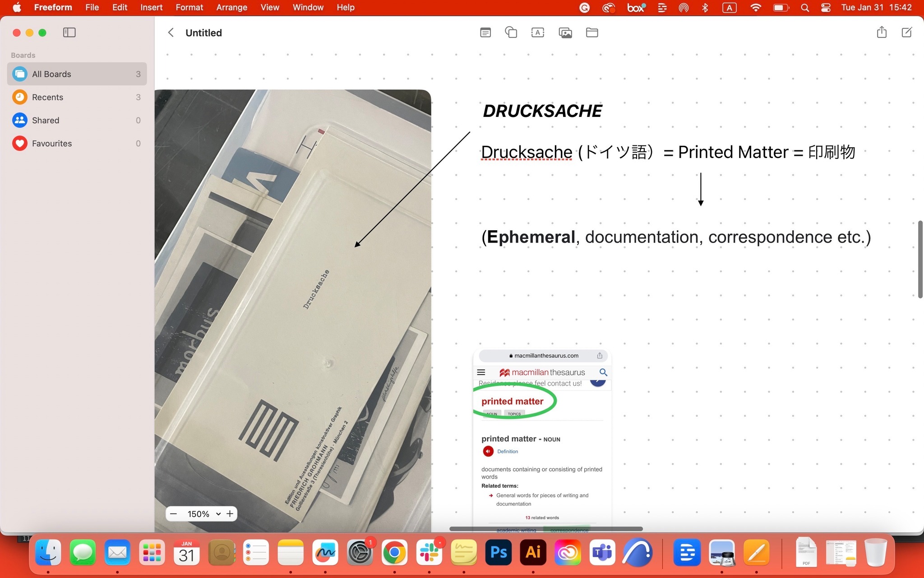Select Favourites in the sidebar
This screenshot has width=924, height=578.
(51, 144)
